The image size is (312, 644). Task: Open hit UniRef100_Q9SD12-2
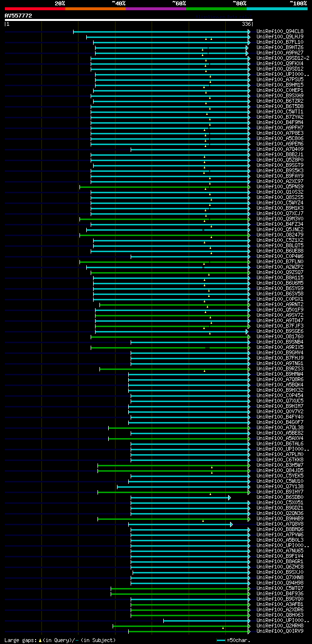[x=283, y=58]
